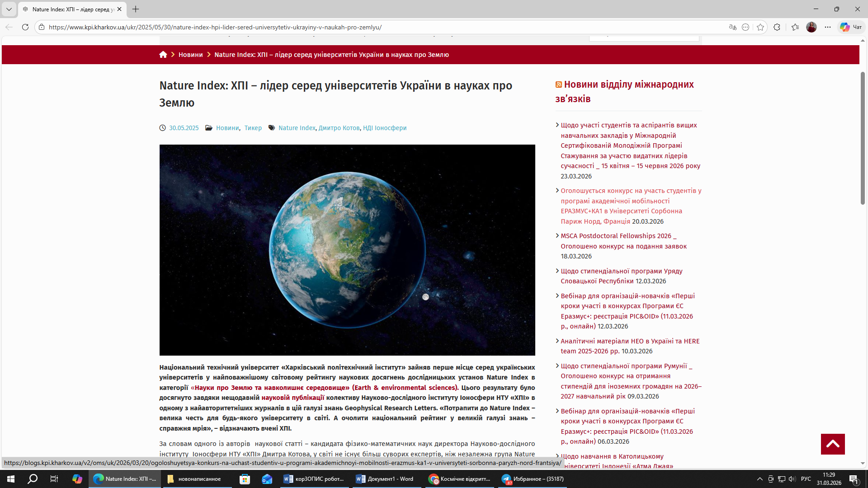Click the Дмитро Котов tag link
The width and height of the screenshot is (868, 488).
coord(339,128)
